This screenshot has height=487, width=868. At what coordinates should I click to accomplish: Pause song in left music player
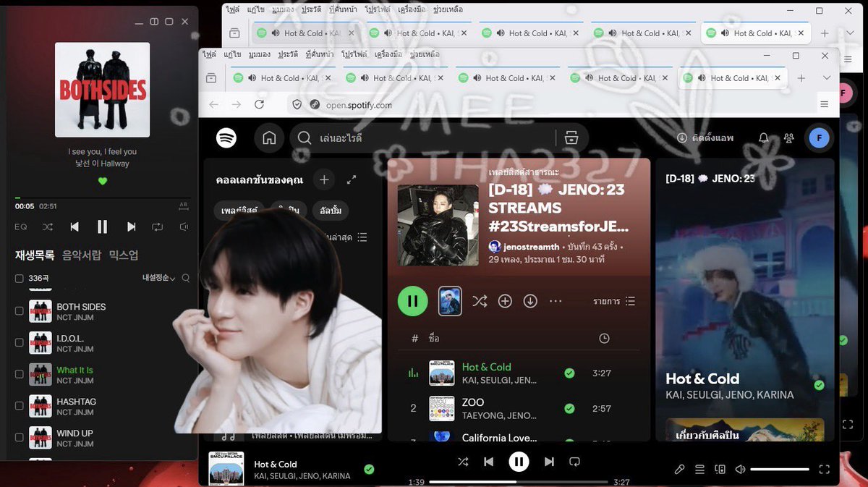click(102, 226)
